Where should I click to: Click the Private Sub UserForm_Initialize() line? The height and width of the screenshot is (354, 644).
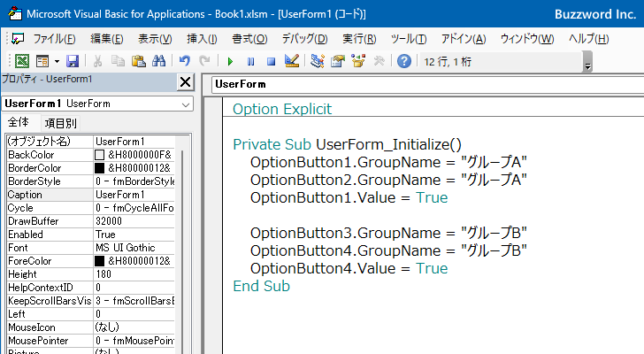(347, 144)
